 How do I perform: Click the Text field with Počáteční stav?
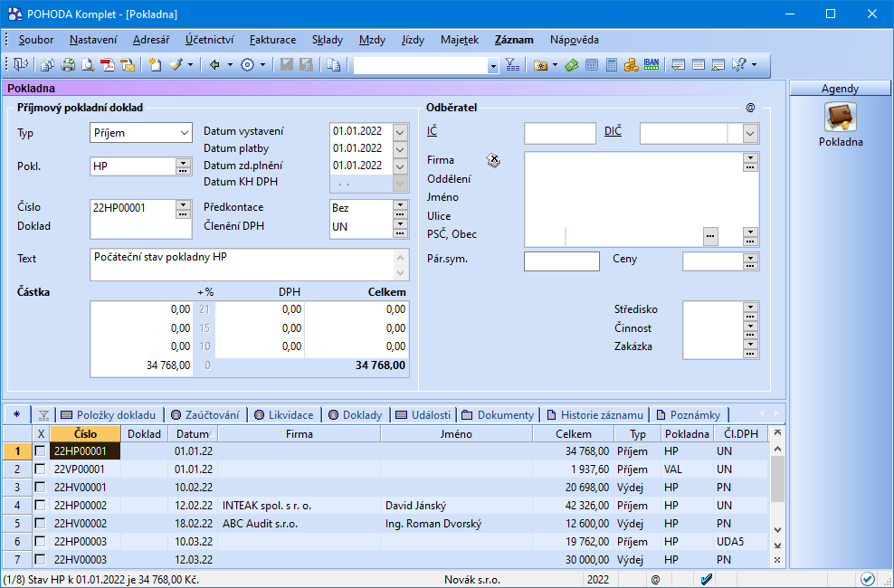[x=249, y=264]
